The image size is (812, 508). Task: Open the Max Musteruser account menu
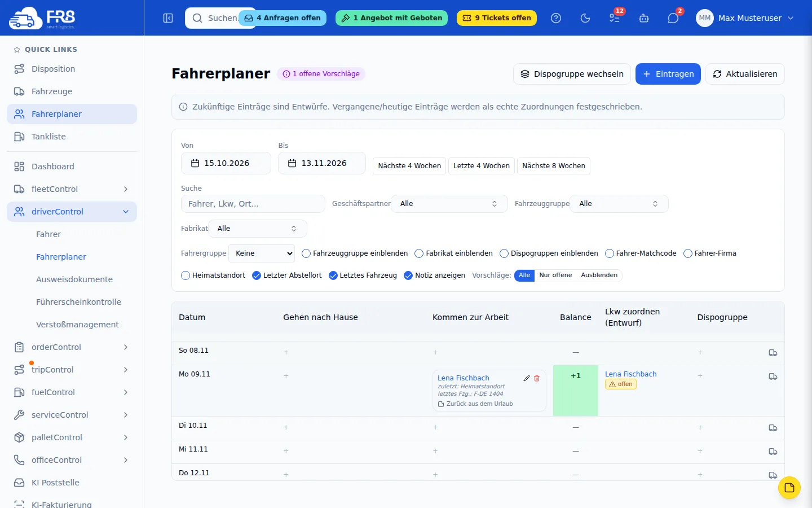point(745,18)
